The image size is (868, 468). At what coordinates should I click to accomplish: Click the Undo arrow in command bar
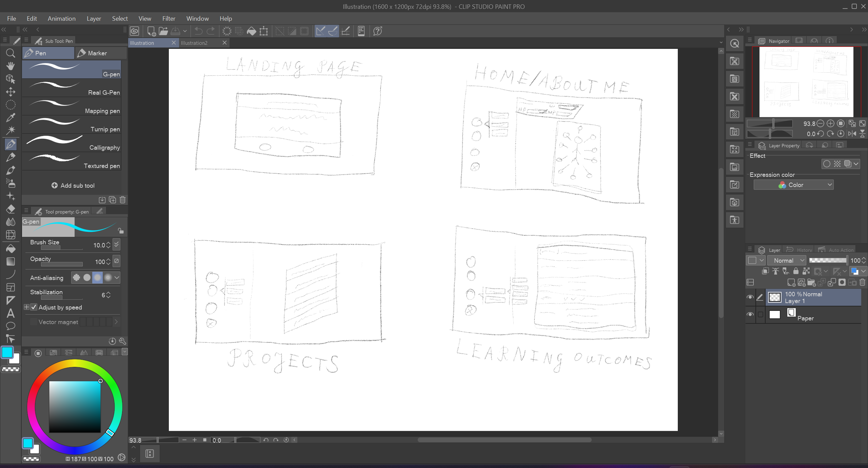point(198,31)
